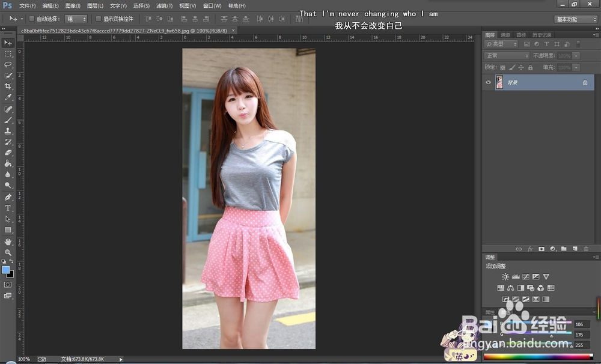Open the 填充 fill dropdown arrow
Image resolution: width=601 pixels, height=364 pixels.
[x=576, y=67]
